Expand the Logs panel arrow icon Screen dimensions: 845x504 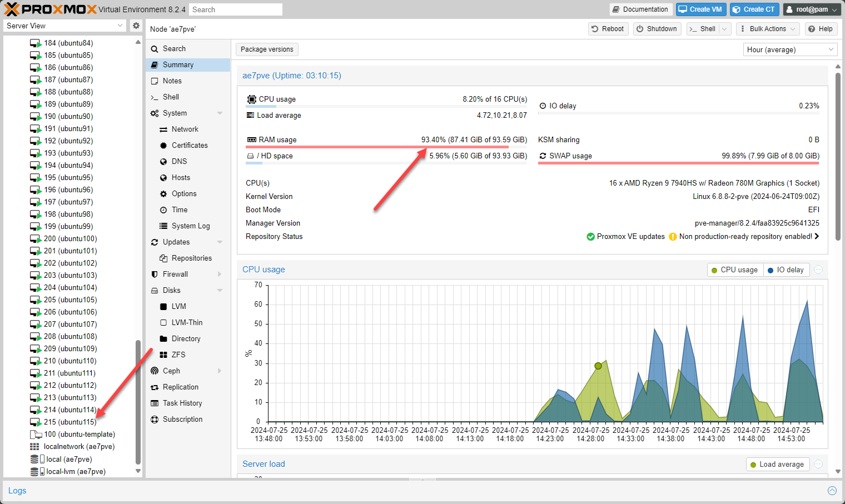click(832, 491)
